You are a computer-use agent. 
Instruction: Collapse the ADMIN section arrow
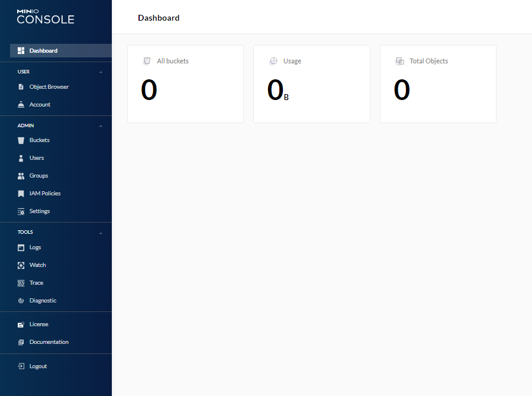[101, 126]
